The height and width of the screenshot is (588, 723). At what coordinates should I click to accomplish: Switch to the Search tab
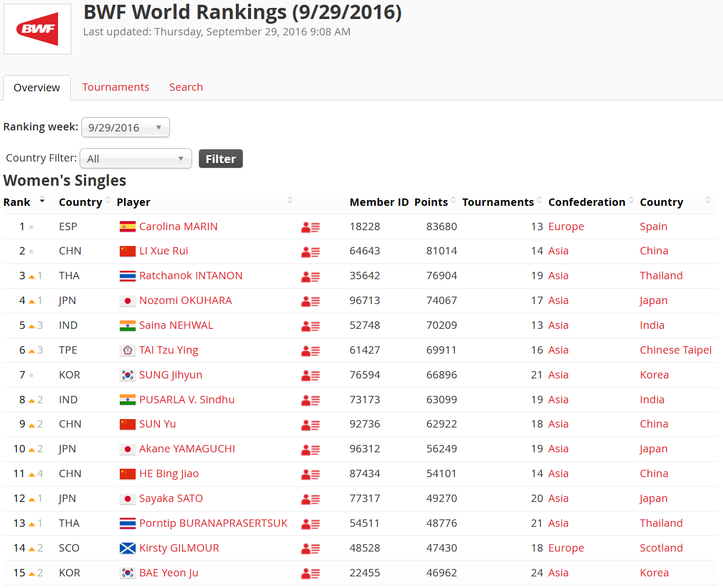[186, 87]
